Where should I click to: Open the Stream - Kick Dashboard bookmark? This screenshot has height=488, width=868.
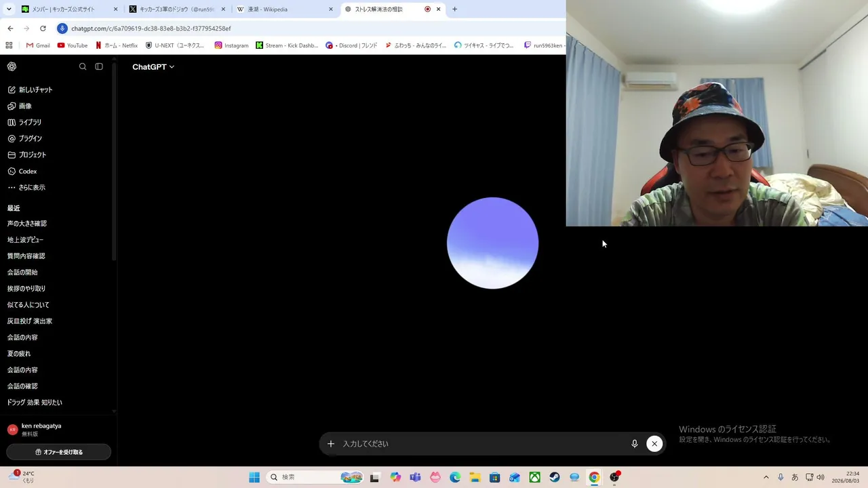[287, 45]
